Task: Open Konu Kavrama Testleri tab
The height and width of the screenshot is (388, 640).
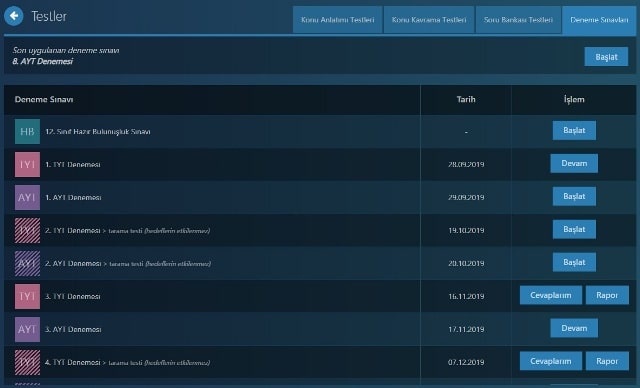Action: click(429, 20)
